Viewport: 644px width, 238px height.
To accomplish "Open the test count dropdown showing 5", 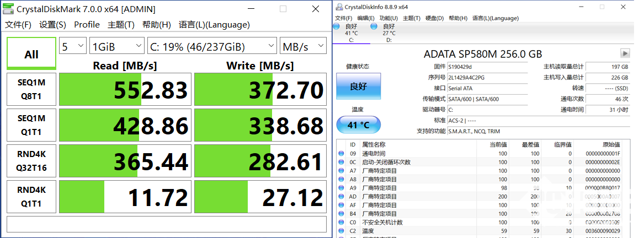I will tap(73, 46).
